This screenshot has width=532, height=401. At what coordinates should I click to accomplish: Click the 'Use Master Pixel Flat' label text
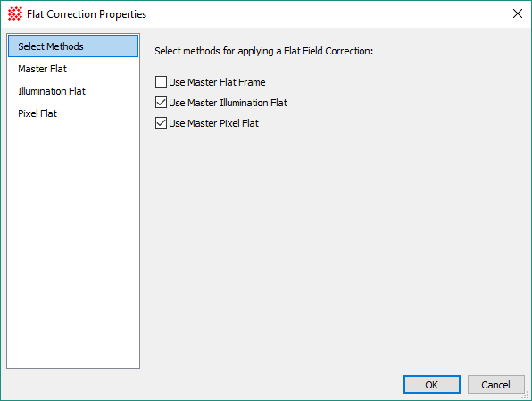(x=213, y=123)
